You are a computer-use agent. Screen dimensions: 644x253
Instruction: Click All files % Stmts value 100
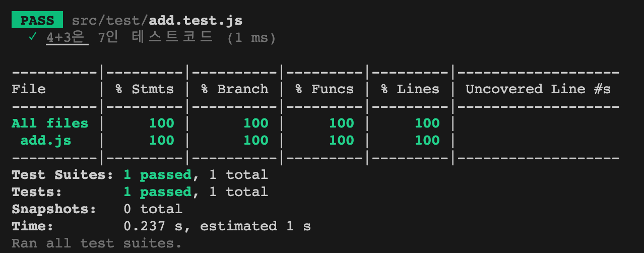(161, 123)
